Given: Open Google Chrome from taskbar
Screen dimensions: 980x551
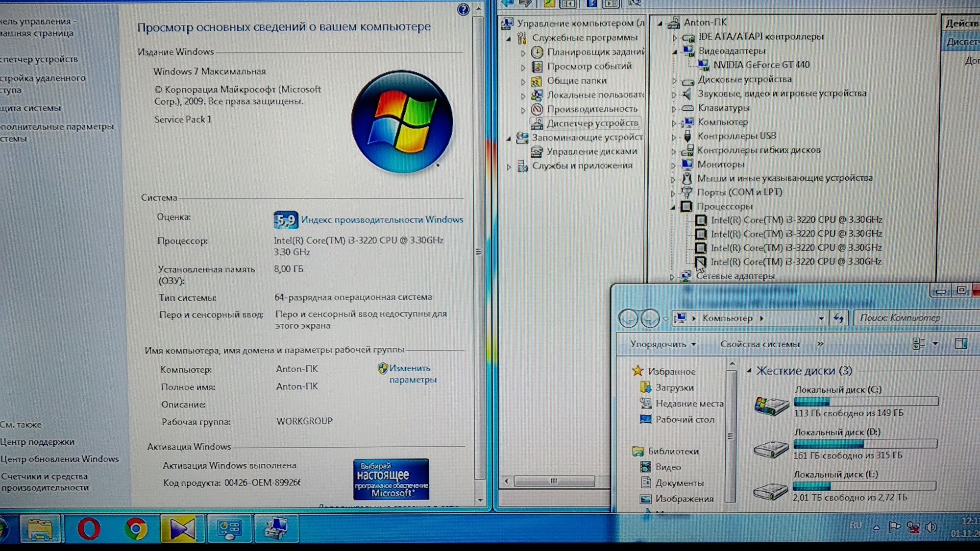Looking at the screenshot, I should coord(136,529).
